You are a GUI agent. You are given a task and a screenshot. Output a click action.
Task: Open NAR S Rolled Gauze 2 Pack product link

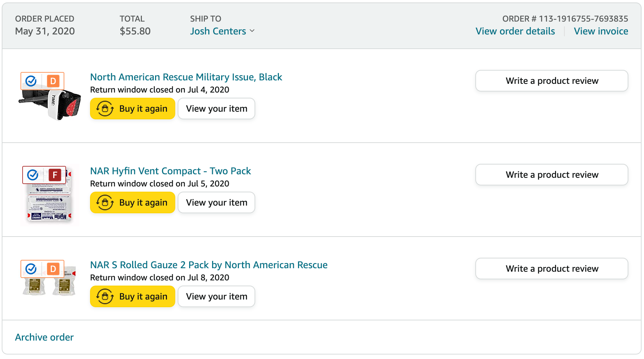point(209,265)
